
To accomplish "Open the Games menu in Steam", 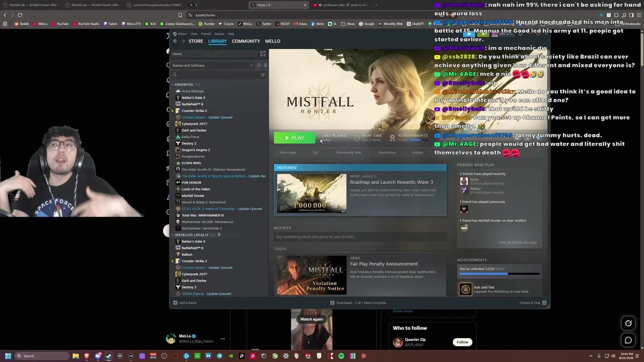I will click(219, 34).
